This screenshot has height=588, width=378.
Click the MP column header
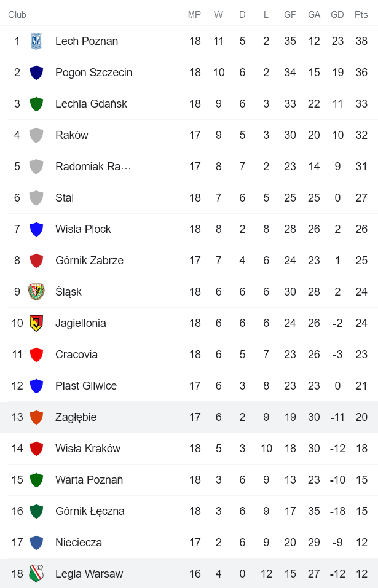[x=194, y=15]
